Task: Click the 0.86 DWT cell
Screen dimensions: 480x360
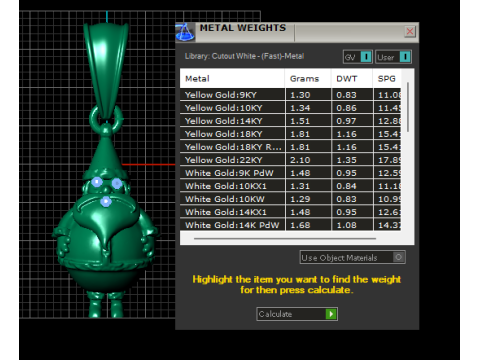Action: tap(352, 108)
